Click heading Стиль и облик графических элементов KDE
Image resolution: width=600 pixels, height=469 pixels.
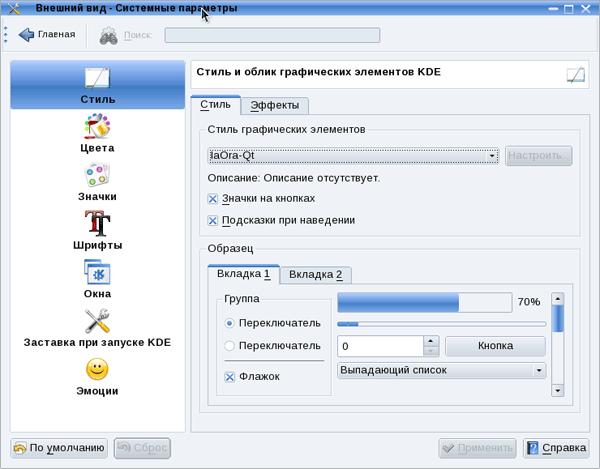point(318,72)
